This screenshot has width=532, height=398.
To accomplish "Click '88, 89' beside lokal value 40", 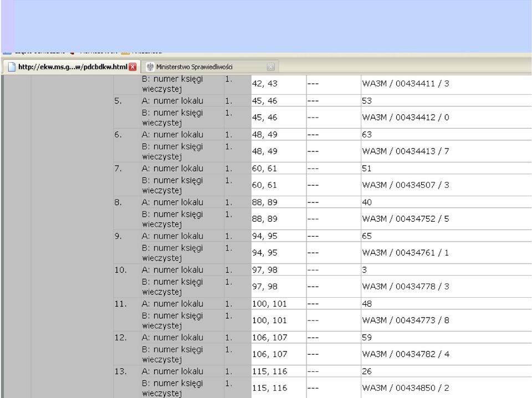I will (x=265, y=202).
